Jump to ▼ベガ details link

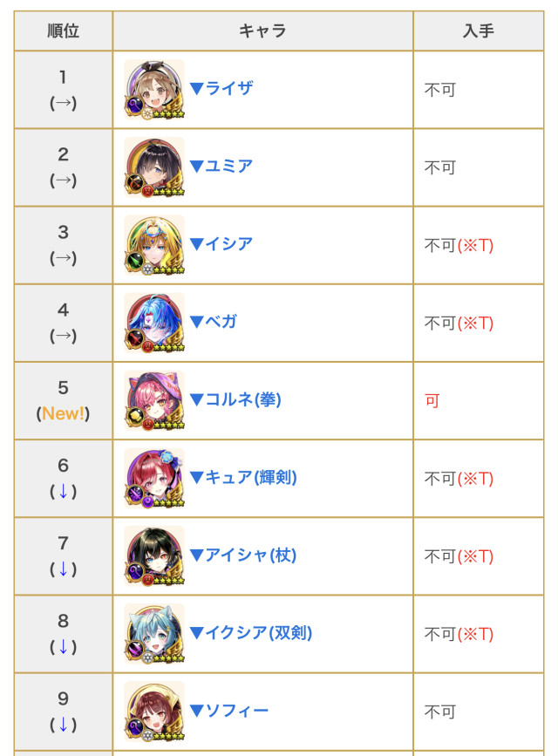pos(213,322)
